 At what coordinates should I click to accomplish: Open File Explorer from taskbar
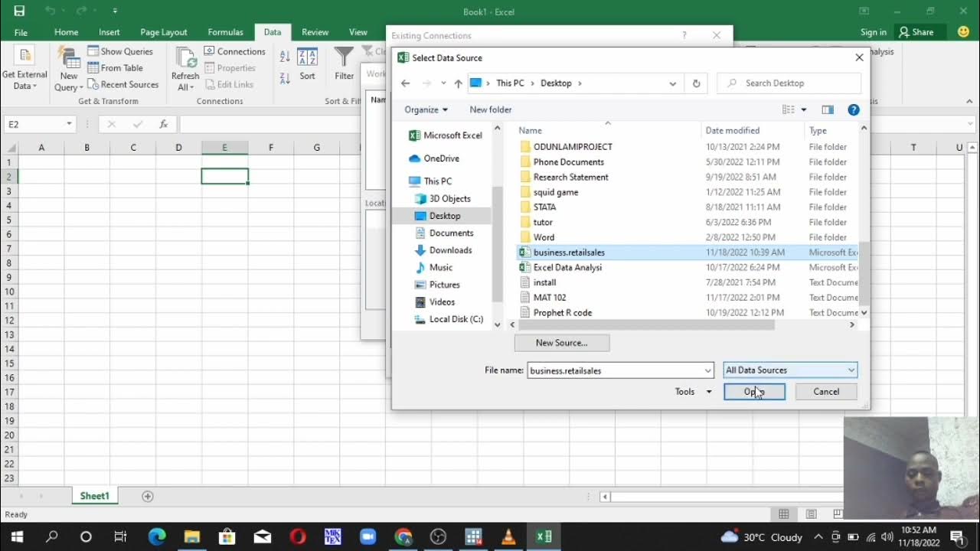[x=191, y=536]
